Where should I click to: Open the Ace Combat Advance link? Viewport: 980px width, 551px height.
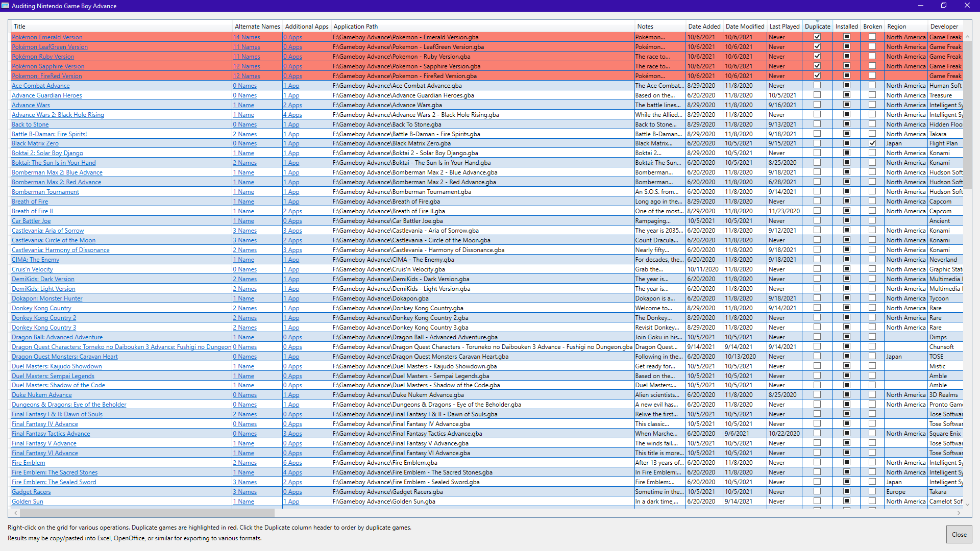coord(40,86)
